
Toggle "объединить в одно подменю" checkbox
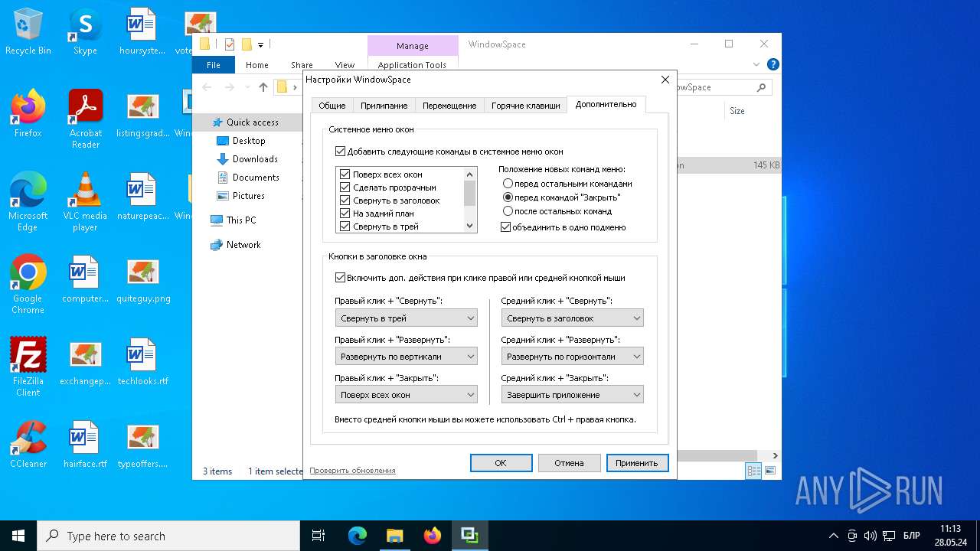click(505, 227)
